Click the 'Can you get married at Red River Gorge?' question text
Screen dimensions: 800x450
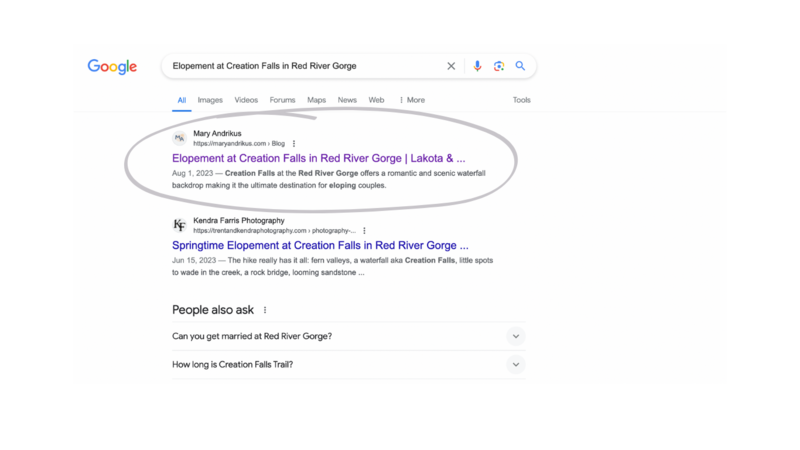(x=252, y=336)
